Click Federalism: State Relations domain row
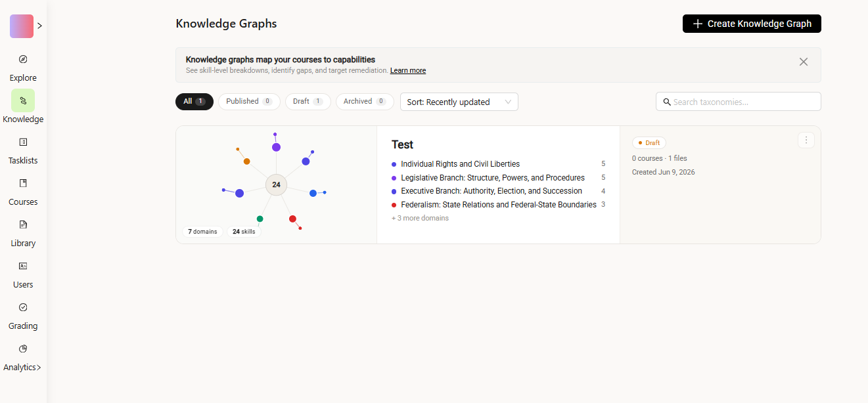The width and height of the screenshot is (868, 403). pos(498,205)
